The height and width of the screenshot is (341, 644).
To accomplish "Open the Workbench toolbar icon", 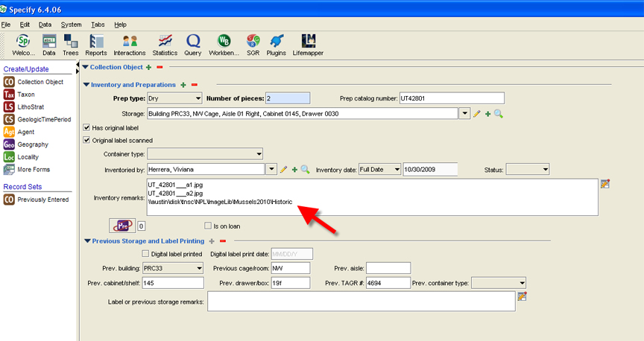I will 224,45.
